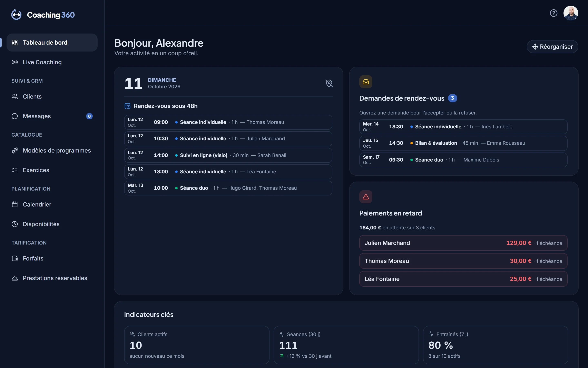This screenshot has width=588, height=368.
Task: Click the unread messages badge showing 6
Action: 89,116
